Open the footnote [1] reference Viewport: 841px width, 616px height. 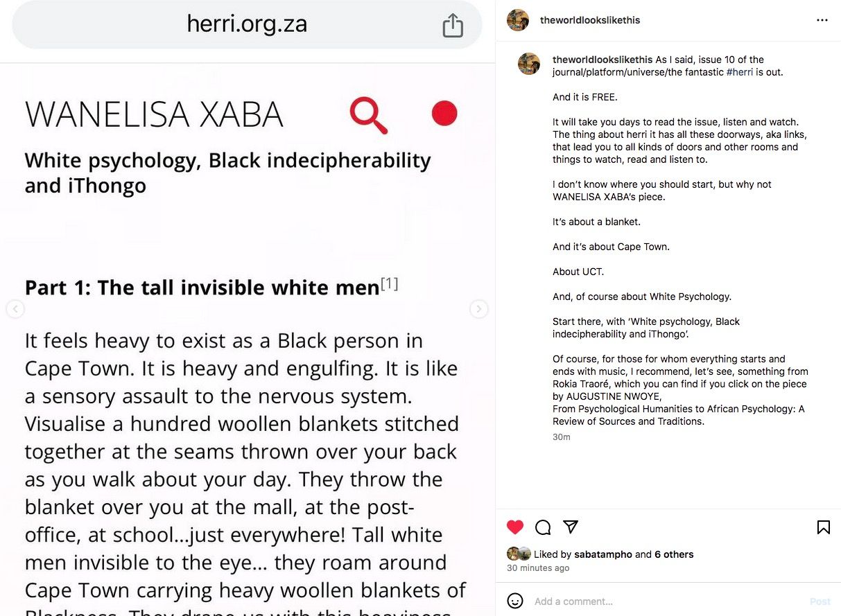point(389,284)
